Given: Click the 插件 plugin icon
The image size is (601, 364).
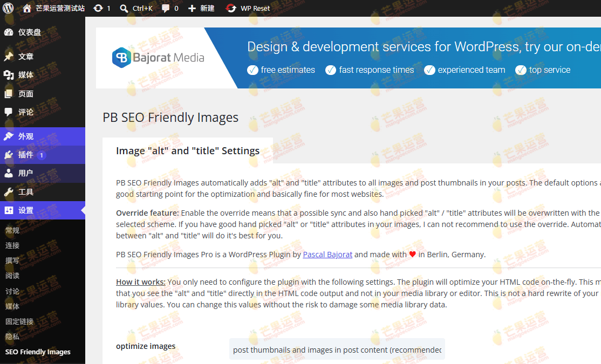Looking at the screenshot, I should click(9, 155).
